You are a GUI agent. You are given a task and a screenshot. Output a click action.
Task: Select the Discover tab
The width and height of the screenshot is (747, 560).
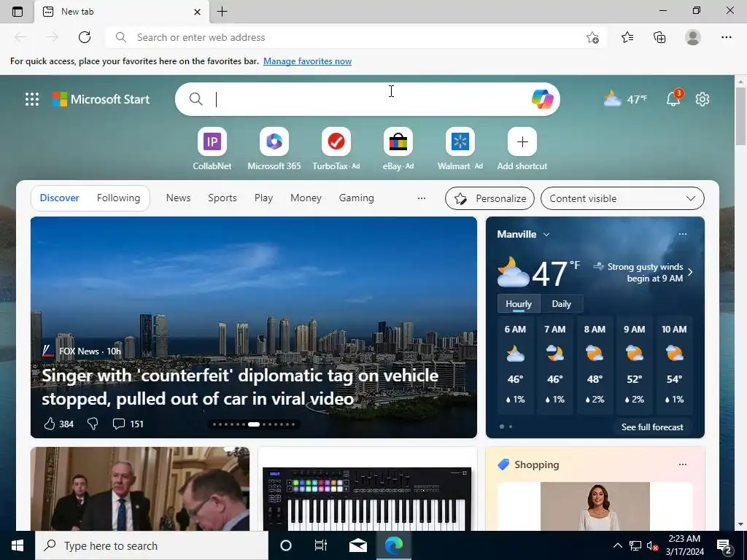pos(60,198)
